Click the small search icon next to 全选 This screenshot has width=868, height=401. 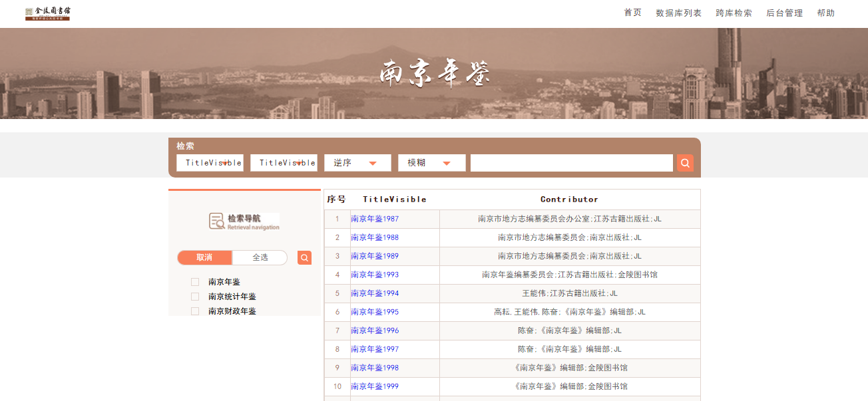[304, 257]
